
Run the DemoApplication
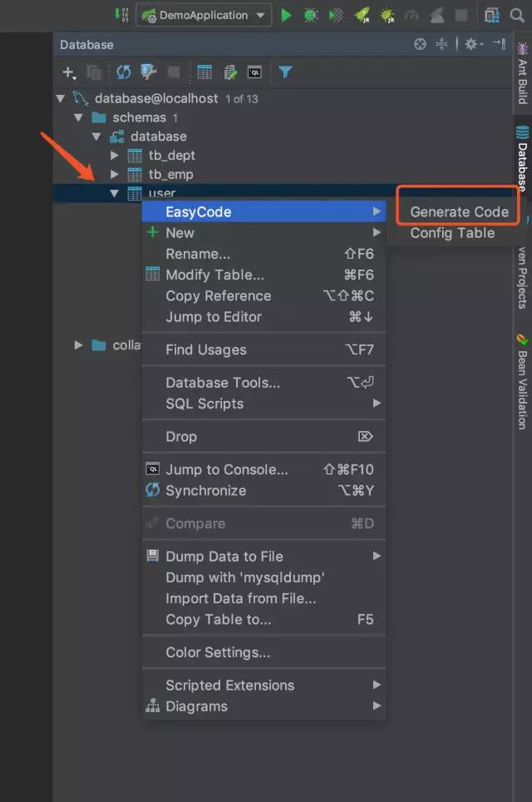pos(285,15)
